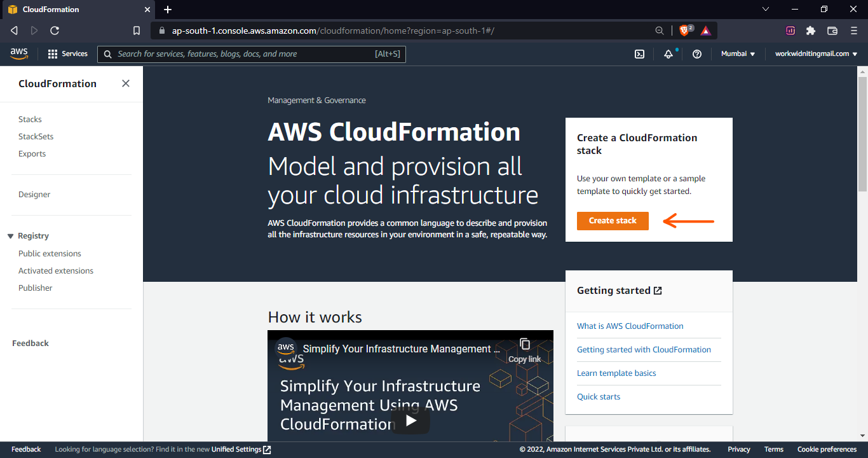The width and height of the screenshot is (868, 458).
Task: Open Exports in the sidebar
Action: [x=32, y=154]
